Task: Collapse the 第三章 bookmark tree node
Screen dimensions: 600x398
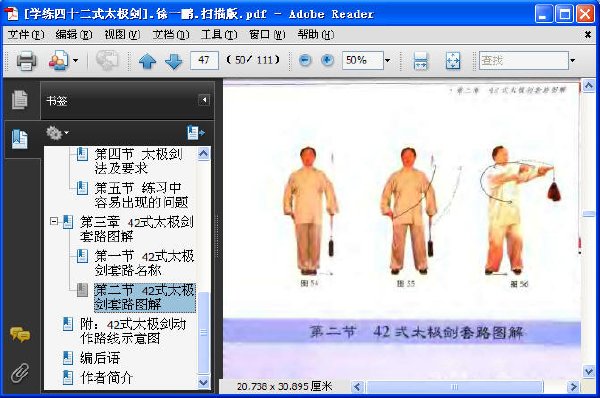Action: 54,221
